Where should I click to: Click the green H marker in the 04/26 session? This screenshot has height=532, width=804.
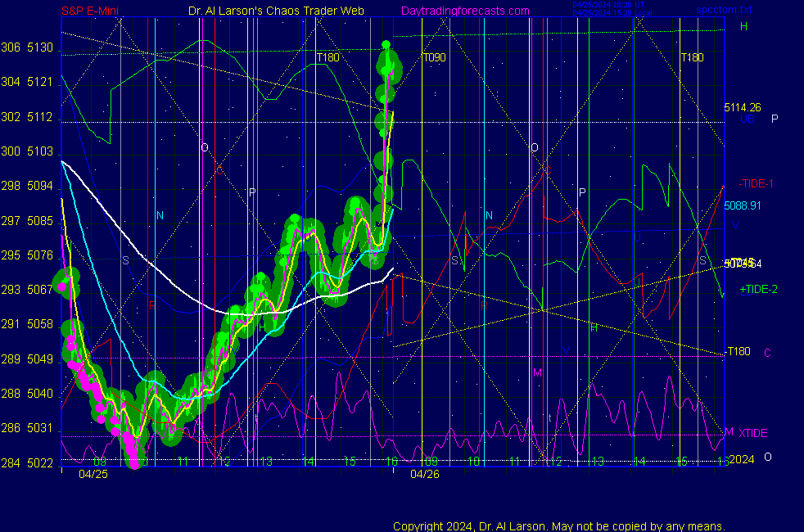(594, 327)
